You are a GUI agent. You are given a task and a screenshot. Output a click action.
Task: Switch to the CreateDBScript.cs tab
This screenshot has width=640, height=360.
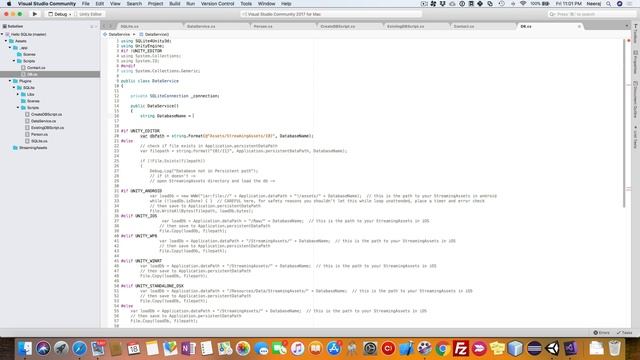(x=338, y=26)
